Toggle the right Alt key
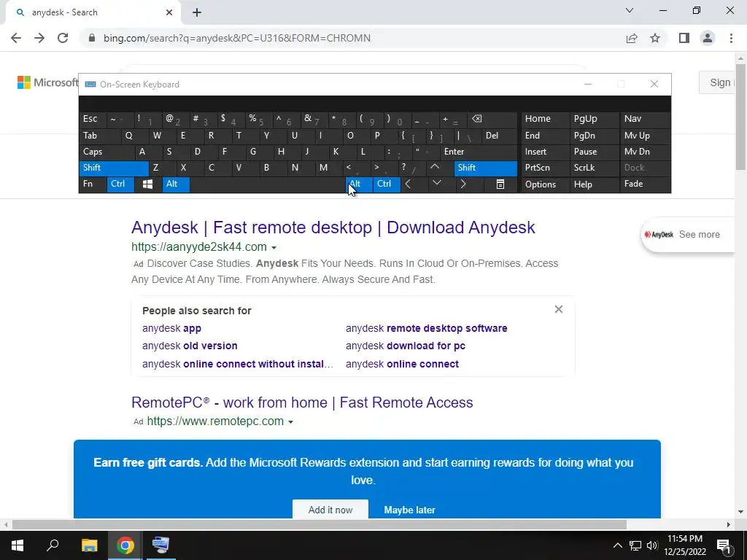 pyautogui.click(x=360, y=184)
